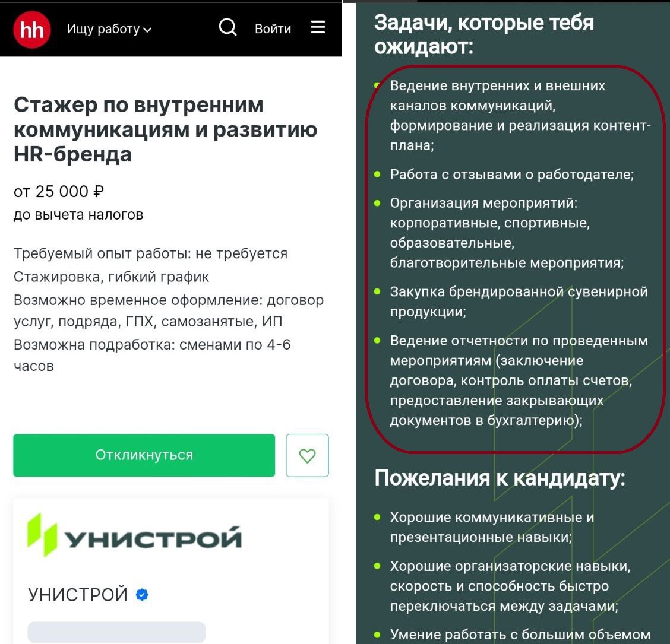670x644 pixels.
Task: Click the Войти login link
Action: [x=273, y=28]
